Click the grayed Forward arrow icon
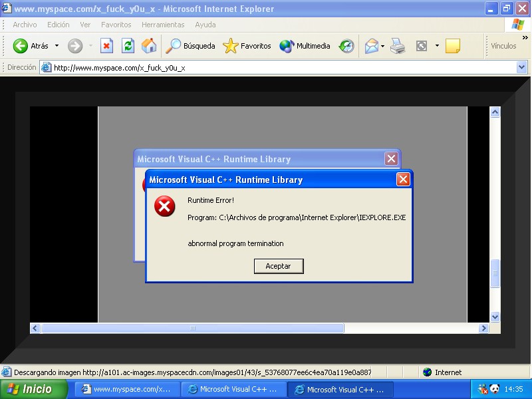Screen dimensions: 532x399 pos(75,46)
